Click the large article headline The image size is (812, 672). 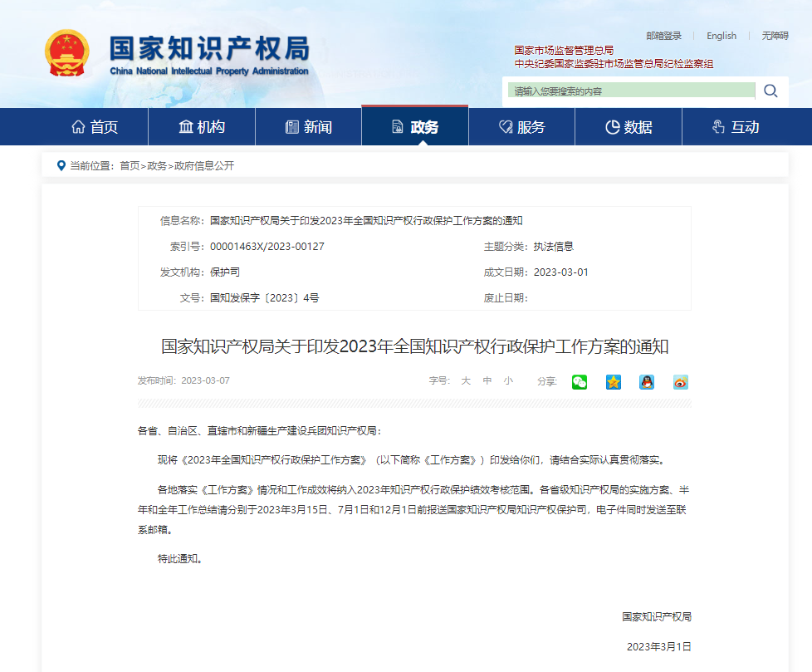(x=415, y=346)
